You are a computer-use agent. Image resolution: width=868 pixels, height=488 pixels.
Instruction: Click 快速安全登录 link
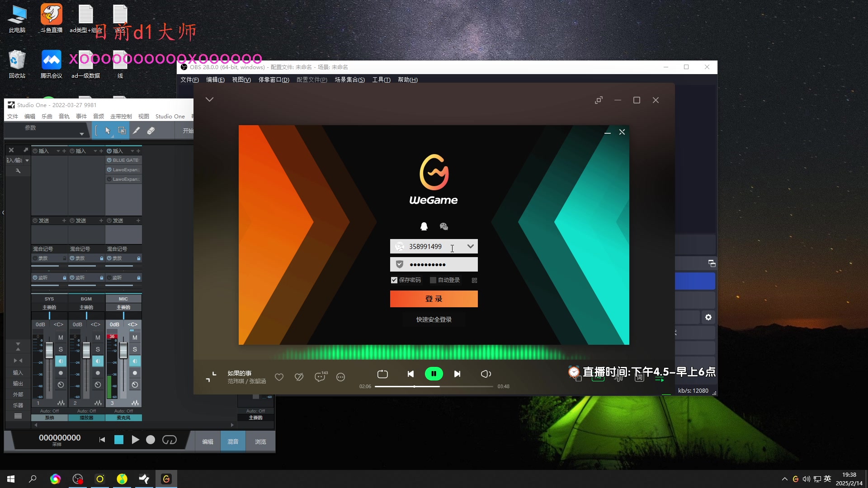coord(434,319)
